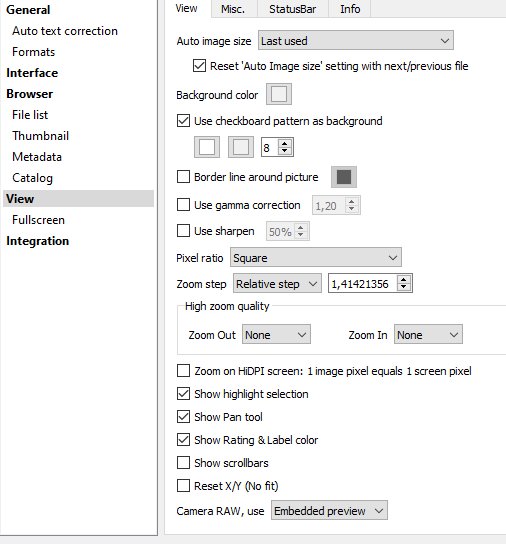The height and width of the screenshot is (544, 506).
Task: Increase the checkerboard size value
Action: 285,144
